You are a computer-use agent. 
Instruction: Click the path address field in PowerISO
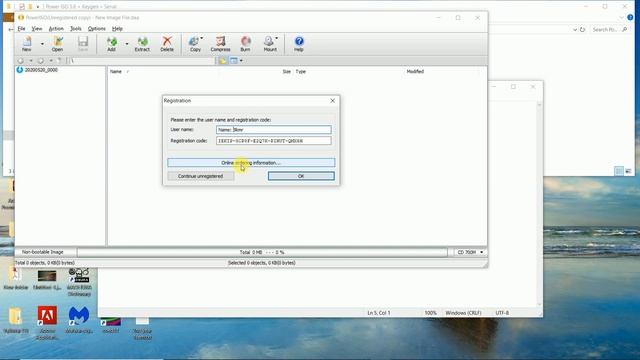141,61
